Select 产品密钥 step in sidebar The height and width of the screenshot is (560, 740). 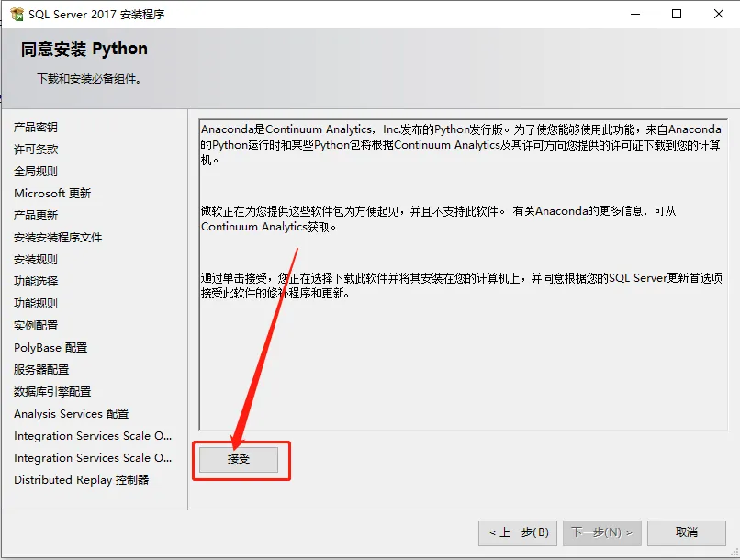(36, 128)
